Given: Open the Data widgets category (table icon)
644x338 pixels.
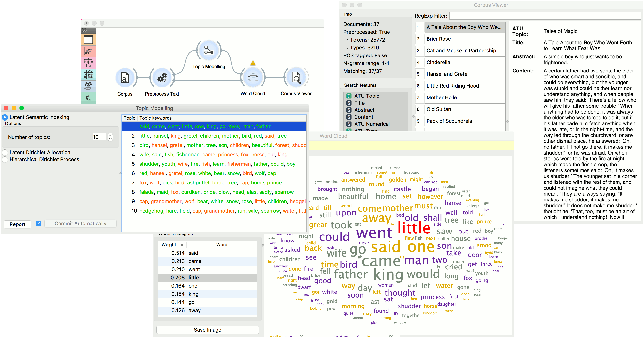Looking at the screenshot, I should tap(88, 39).
